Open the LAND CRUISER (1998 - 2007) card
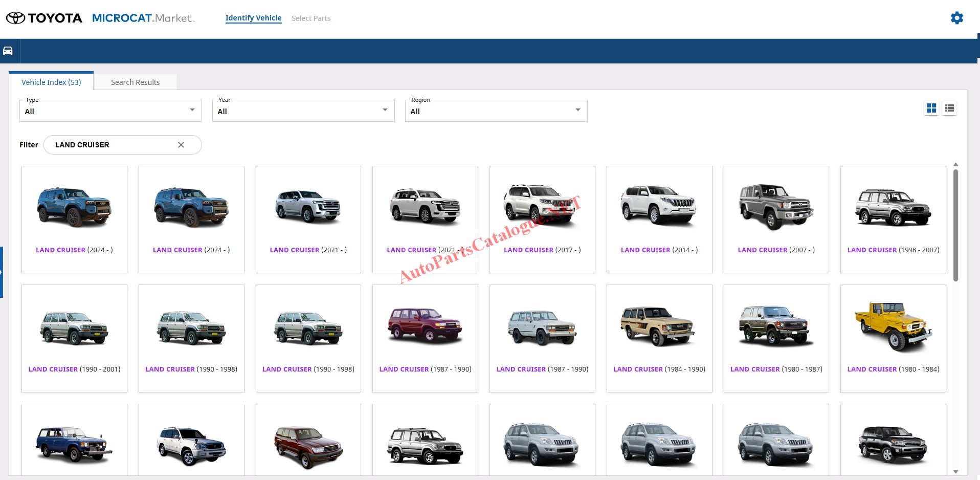980x480 pixels. (893, 219)
